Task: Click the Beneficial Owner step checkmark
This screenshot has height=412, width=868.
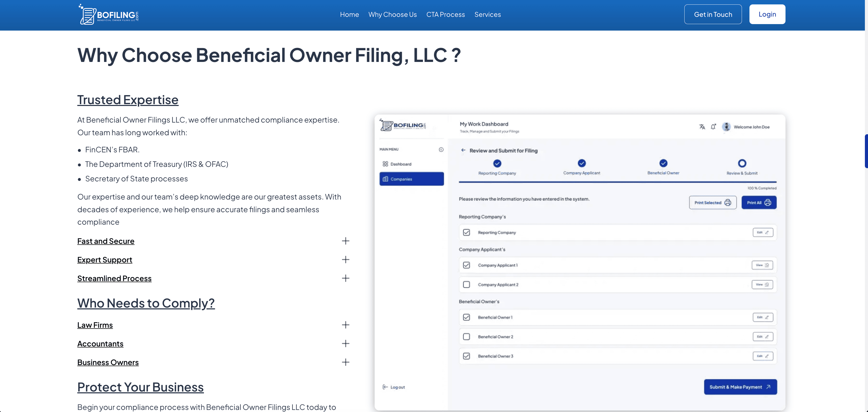Action: [663, 163]
